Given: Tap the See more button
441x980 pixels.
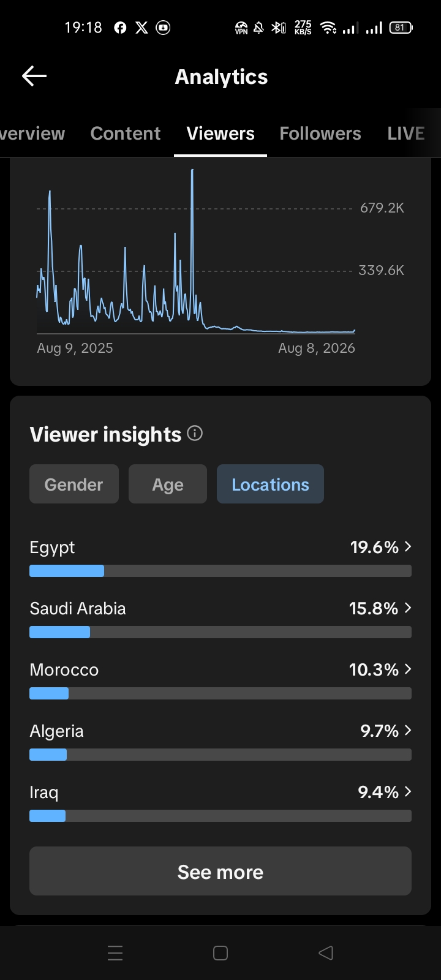Looking at the screenshot, I should coord(221,871).
